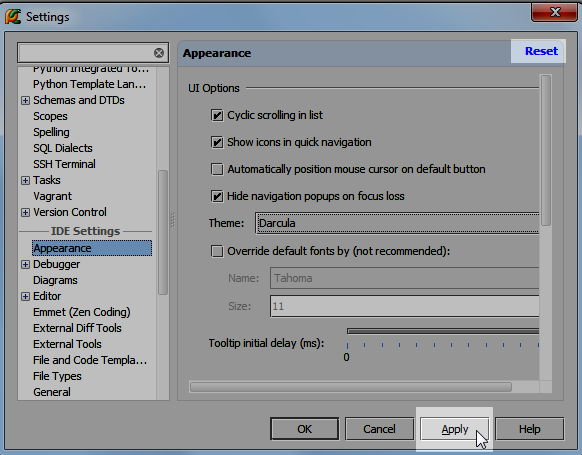The height and width of the screenshot is (455, 582).
Task: Expand the Tasks tree node
Action: click(x=25, y=180)
